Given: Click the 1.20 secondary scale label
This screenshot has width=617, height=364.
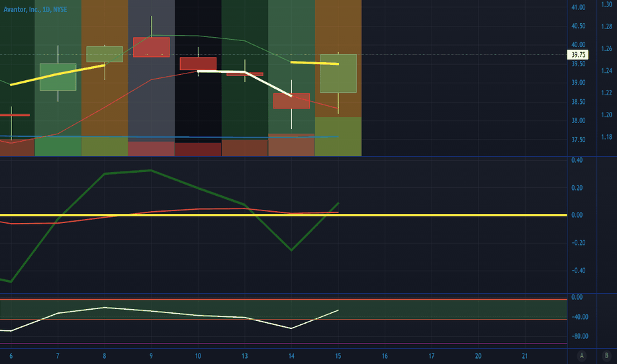Looking at the screenshot, I should coord(607,115).
